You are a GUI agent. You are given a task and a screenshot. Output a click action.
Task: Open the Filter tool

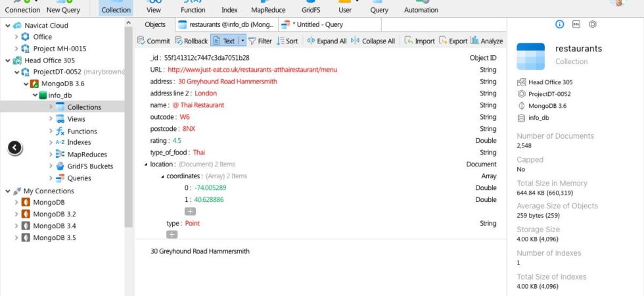[x=260, y=41]
